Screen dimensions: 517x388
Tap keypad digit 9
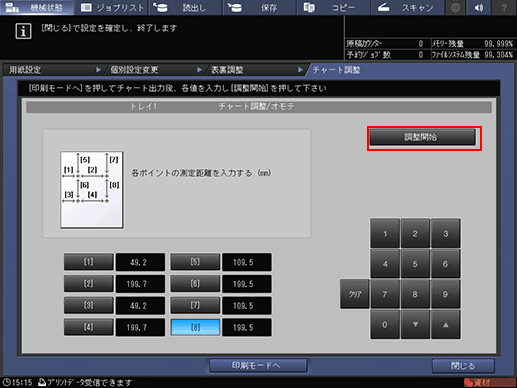(446, 294)
